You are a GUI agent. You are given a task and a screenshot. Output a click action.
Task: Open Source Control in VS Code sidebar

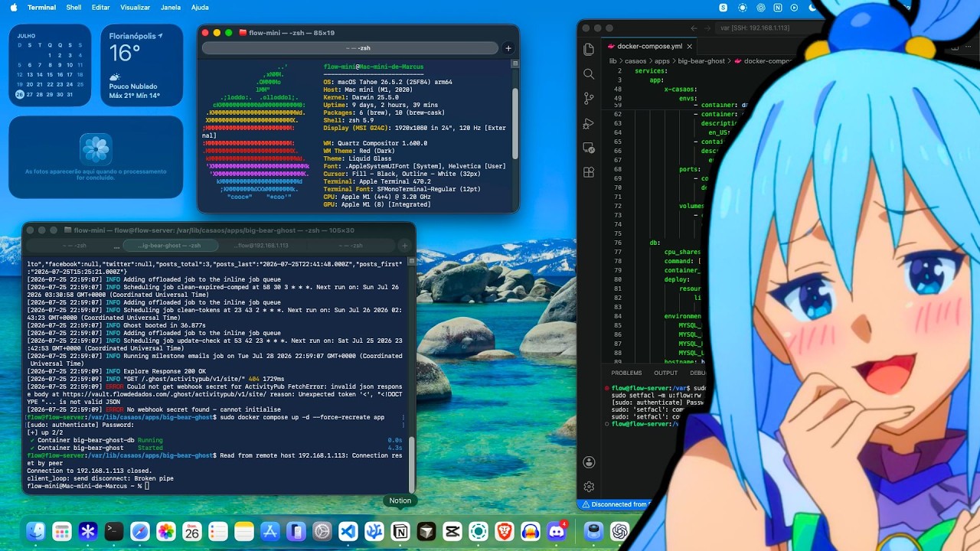point(589,98)
